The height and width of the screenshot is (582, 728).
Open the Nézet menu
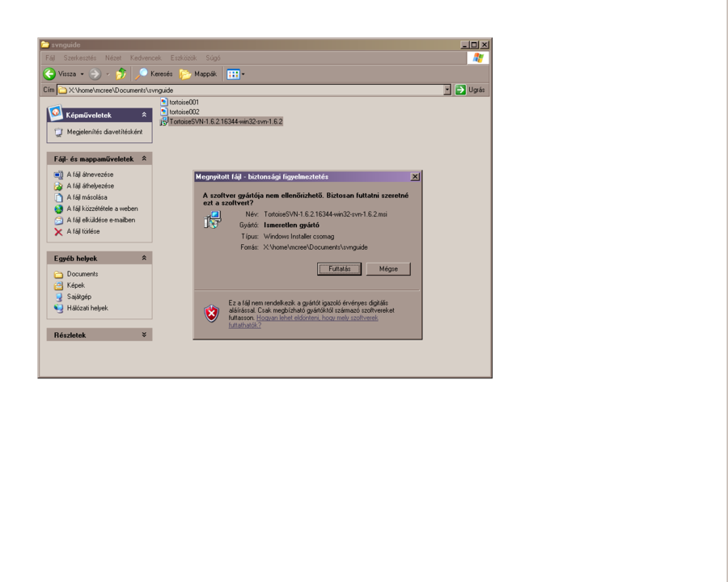click(x=113, y=58)
